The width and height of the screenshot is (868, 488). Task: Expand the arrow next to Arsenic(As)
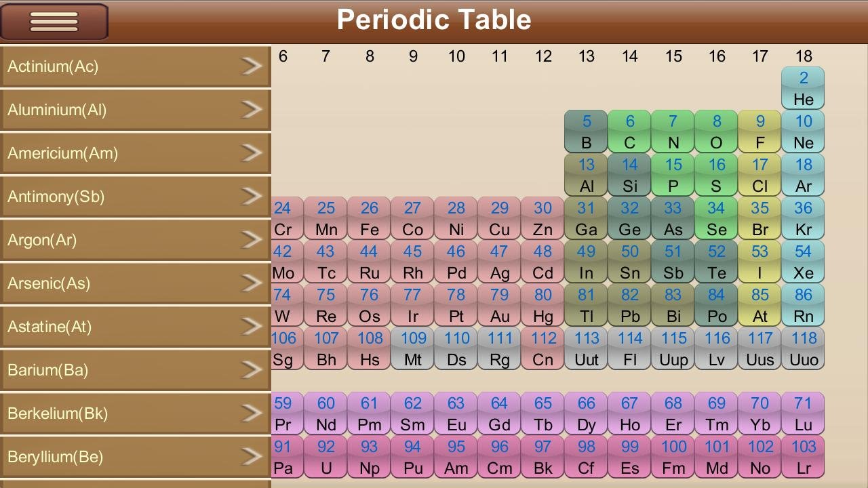(x=252, y=283)
